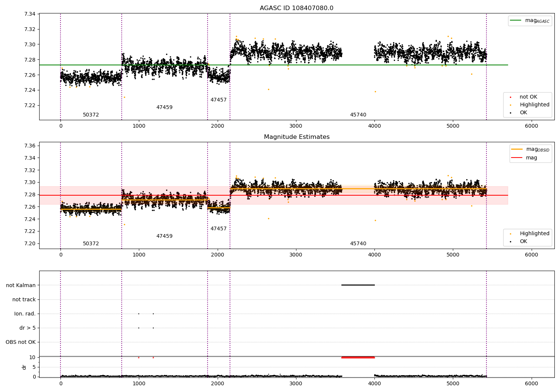Click the 'OBS not OK' axis label
560x392 pixels.
[x=21, y=342]
